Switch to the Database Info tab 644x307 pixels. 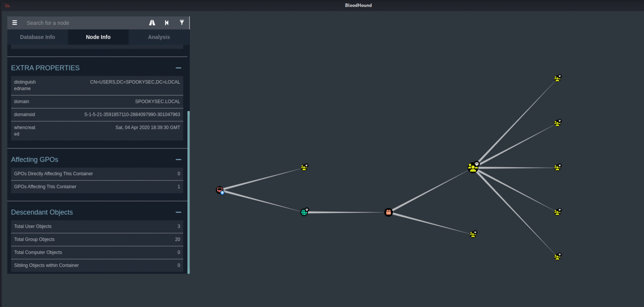(37, 37)
